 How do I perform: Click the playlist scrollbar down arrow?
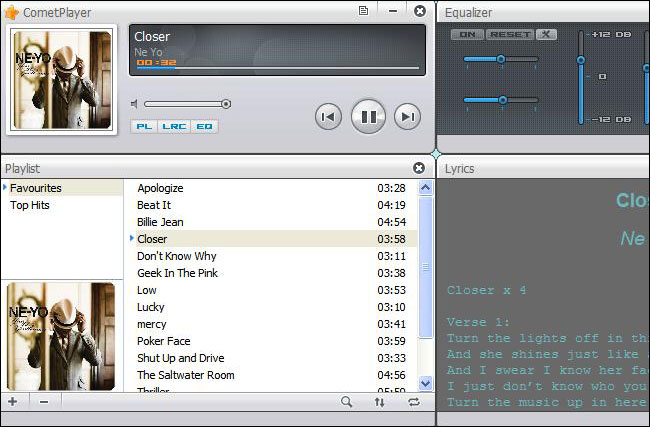pyautogui.click(x=425, y=385)
